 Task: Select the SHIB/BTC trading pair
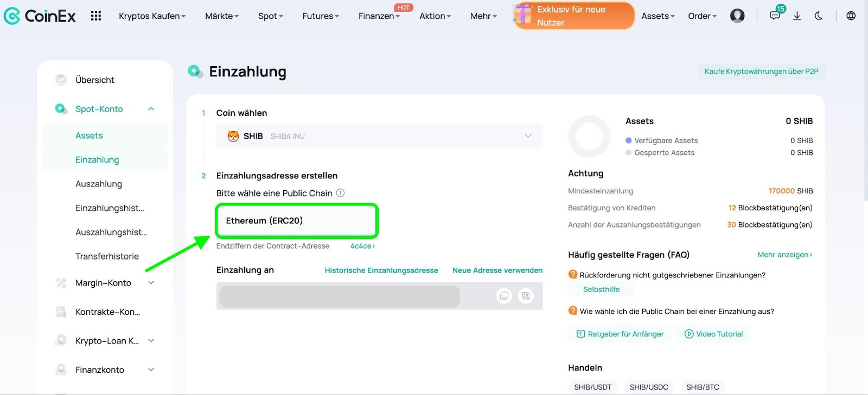(x=703, y=387)
